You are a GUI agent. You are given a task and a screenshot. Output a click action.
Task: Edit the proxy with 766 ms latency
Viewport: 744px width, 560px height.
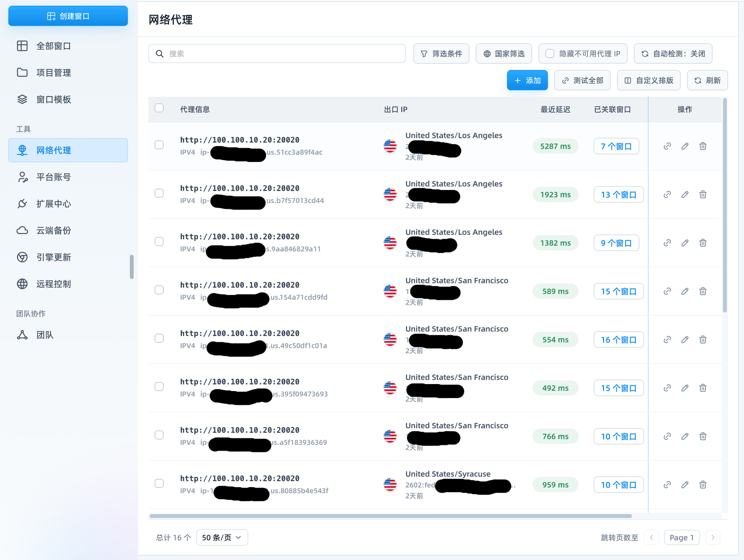(685, 436)
